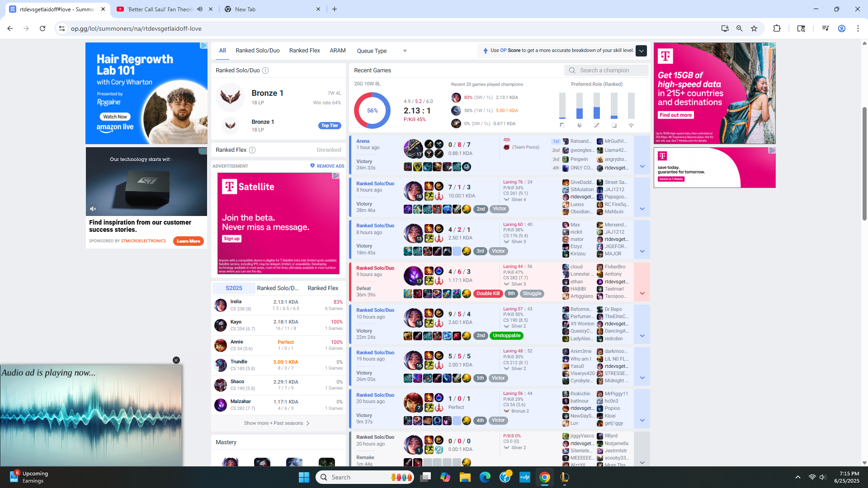Screen dimensions: 868x488
Task: Open a new browser tab
Action: 335,9
